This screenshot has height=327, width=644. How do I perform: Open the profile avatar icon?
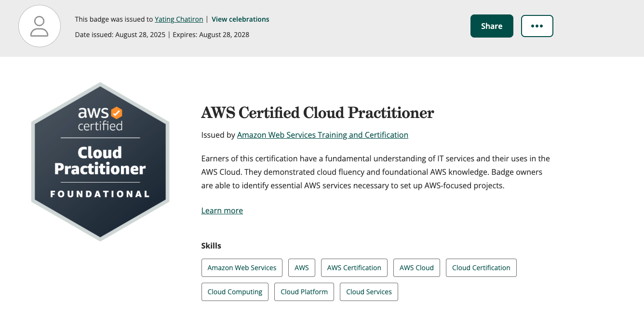click(x=40, y=26)
